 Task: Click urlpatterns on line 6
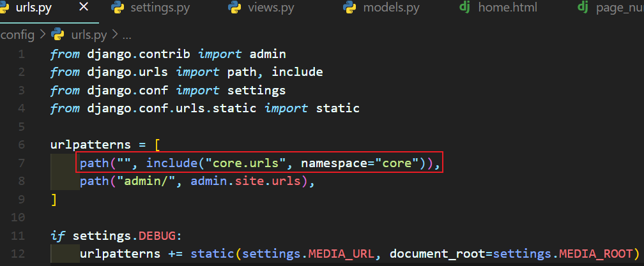tap(90, 145)
